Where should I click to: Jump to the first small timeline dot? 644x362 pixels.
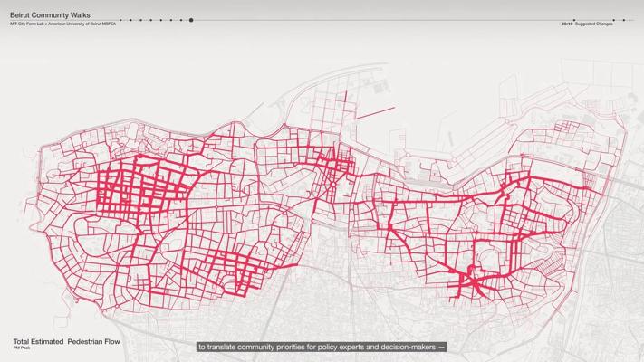click(x=120, y=20)
